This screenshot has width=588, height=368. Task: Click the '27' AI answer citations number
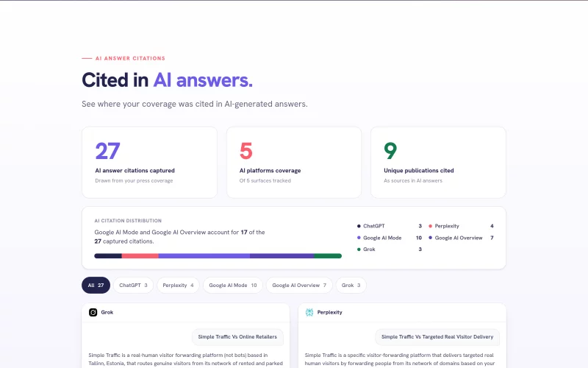click(x=107, y=151)
